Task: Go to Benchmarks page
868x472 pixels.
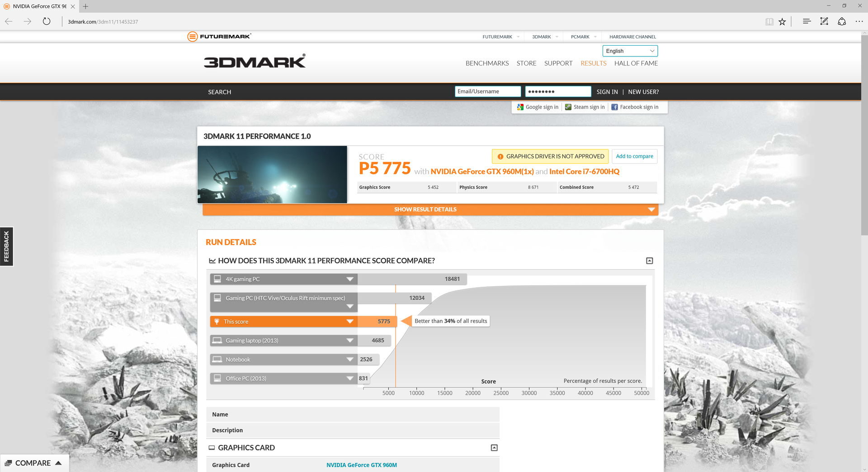Action: pos(487,63)
